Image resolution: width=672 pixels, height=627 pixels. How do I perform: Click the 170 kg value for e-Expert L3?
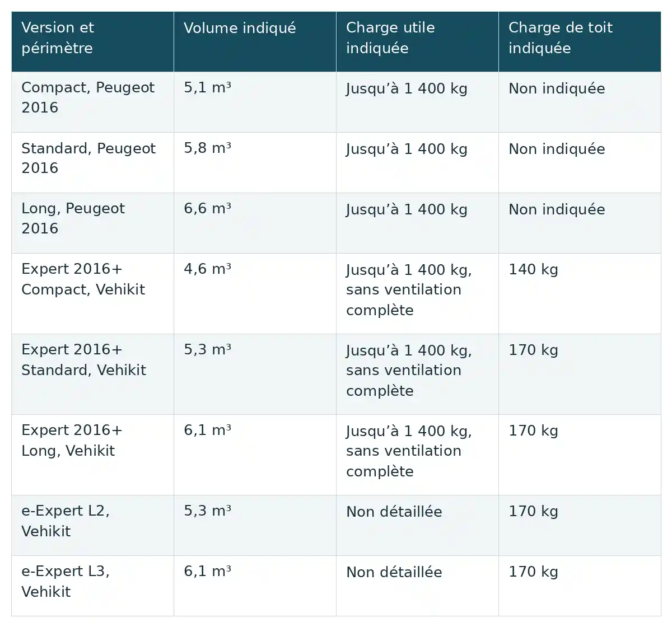point(533,572)
